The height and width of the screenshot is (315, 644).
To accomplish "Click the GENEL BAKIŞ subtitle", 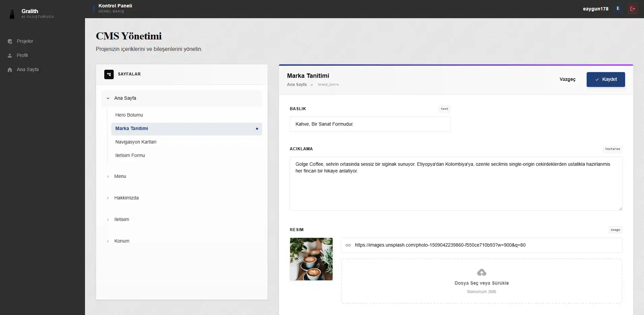I will click(111, 11).
